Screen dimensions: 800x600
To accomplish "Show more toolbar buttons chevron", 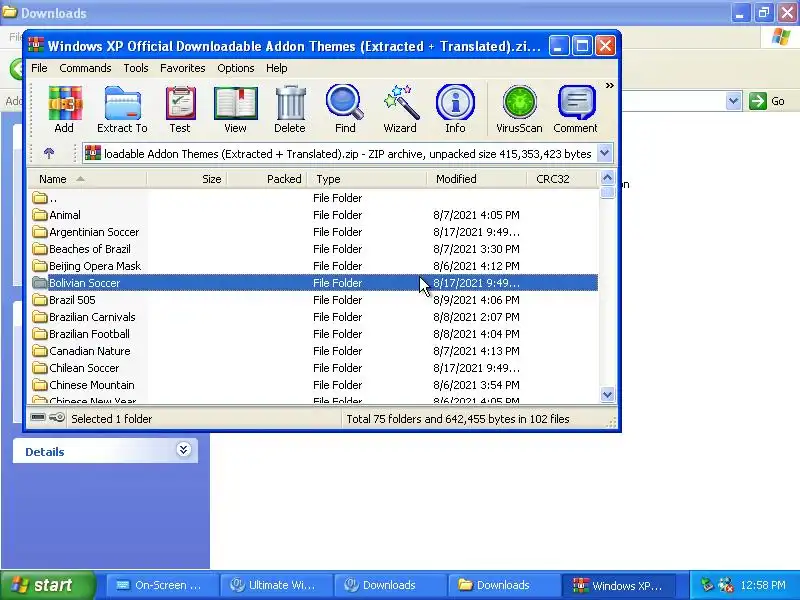I will [x=610, y=86].
